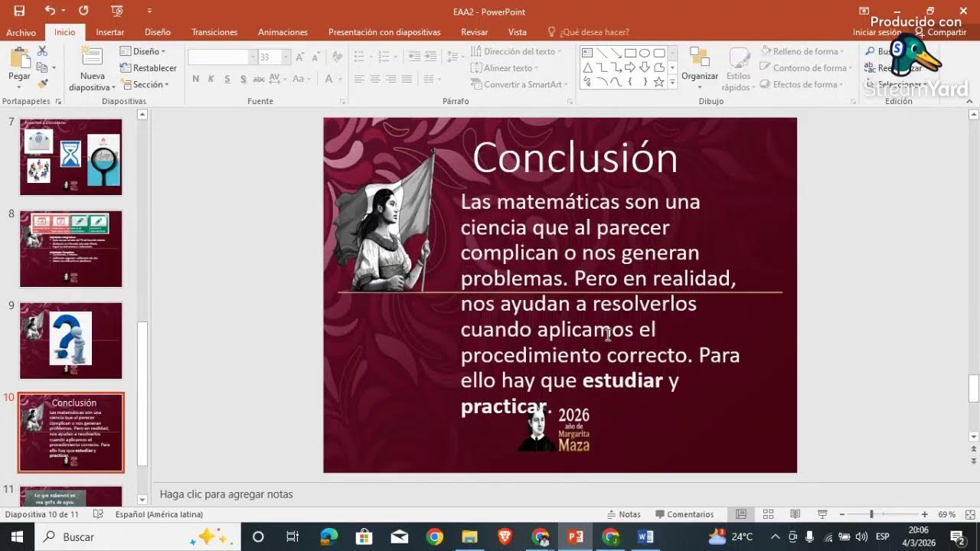This screenshot has width=980, height=551.
Task: Open the font size dropdown
Action: [x=286, y=57]
